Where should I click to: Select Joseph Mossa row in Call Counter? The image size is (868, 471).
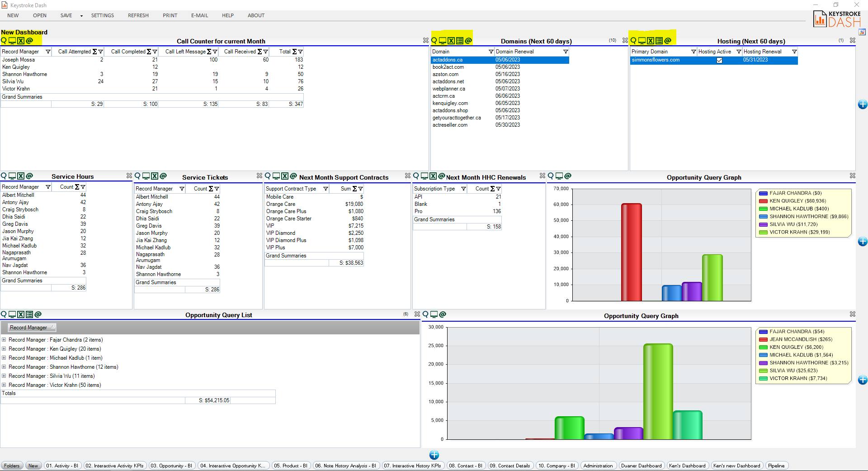152,60
